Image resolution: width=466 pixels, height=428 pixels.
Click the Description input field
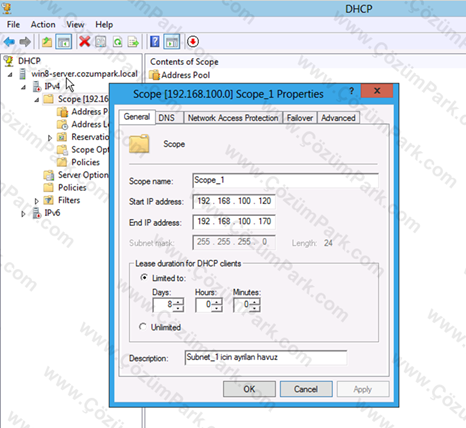(266, 357)
